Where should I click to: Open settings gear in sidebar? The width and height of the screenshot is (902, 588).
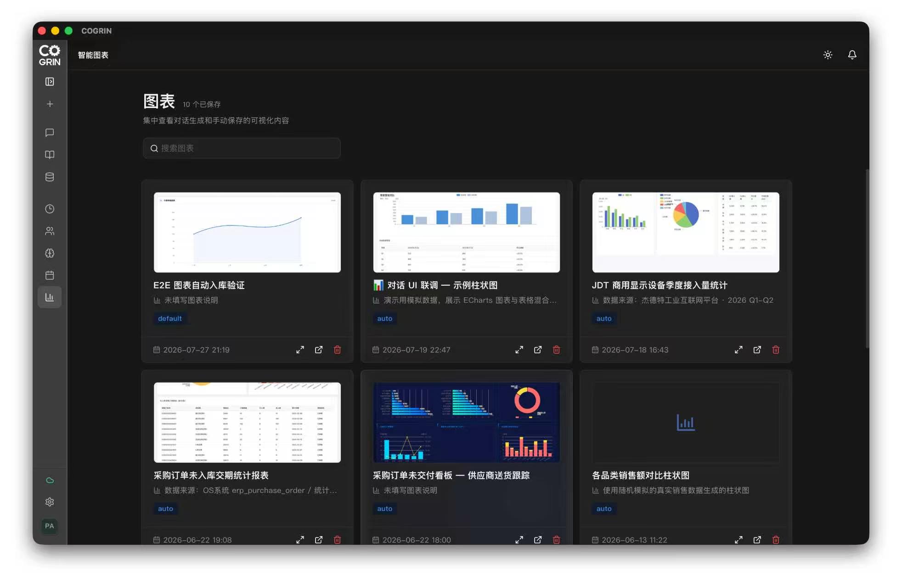point(50,502)
